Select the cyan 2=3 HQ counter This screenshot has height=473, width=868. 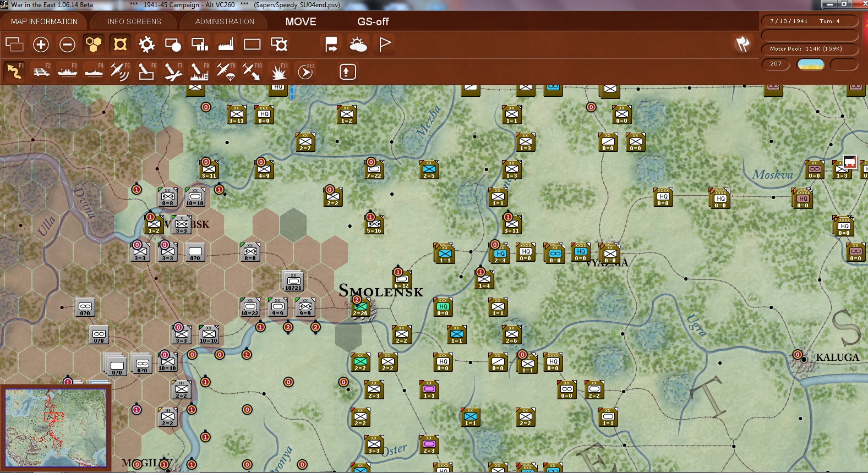coord(500,254)
